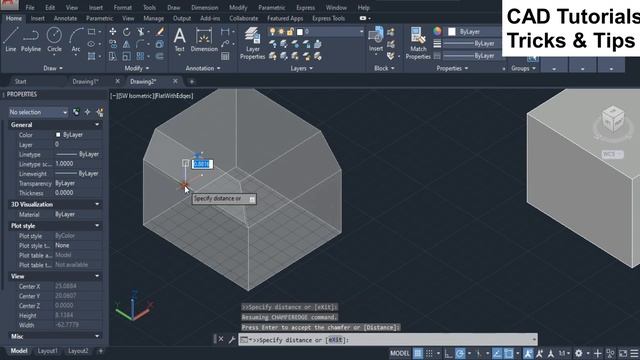Open the Draw menu
Screen dimensions: 640x360
coord(173,7)
